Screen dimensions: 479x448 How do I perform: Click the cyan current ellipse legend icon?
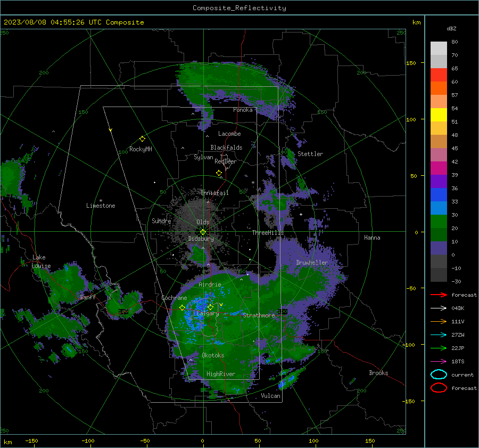click(x=439, y=374)
